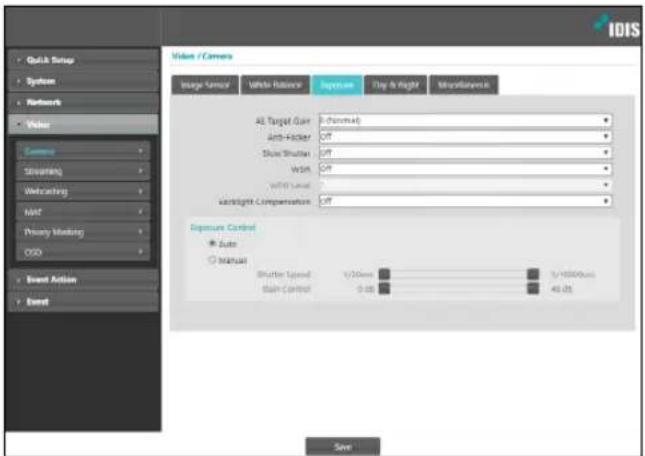Expand the Event Action menu

(83, 280)
